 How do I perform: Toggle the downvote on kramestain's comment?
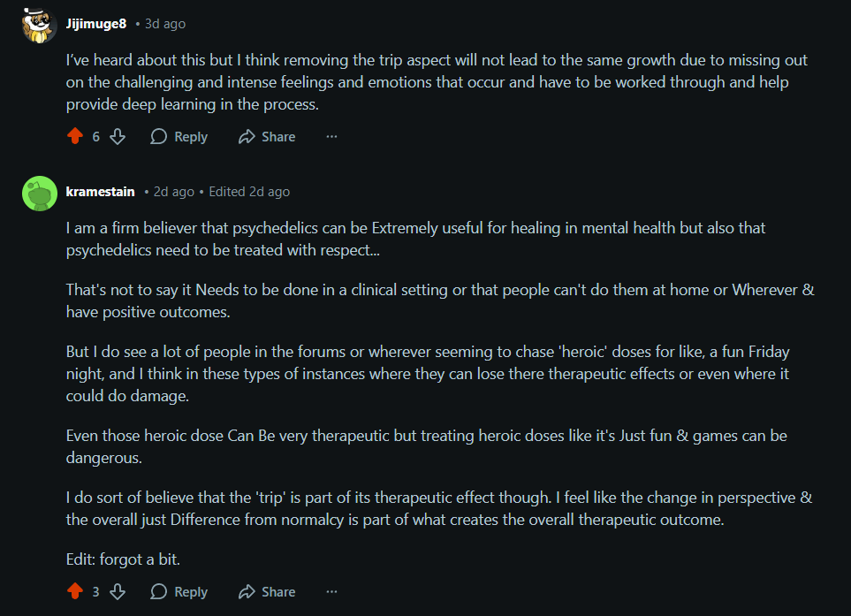click(x=118, y=592)
